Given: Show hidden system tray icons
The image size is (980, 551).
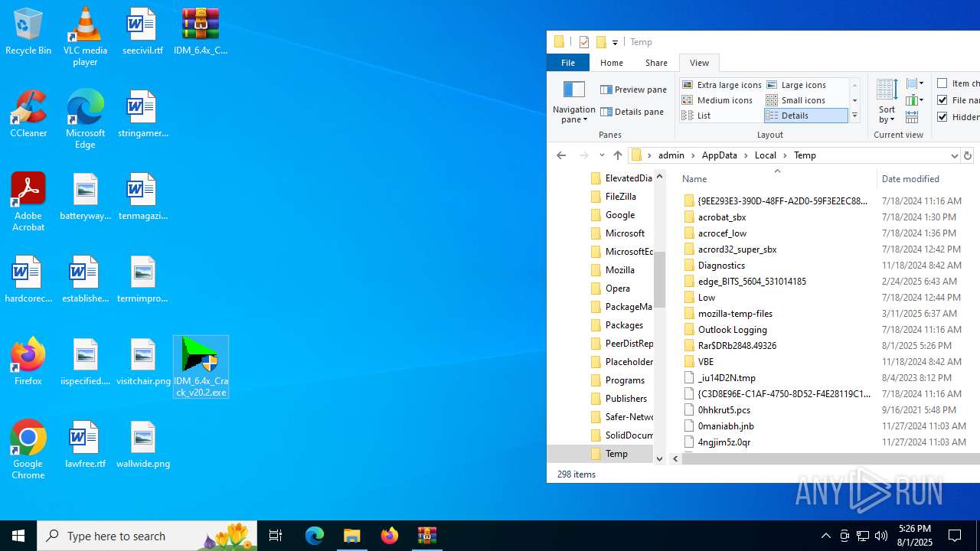Looking at the screenshot, I should click(x=825, y=536).
